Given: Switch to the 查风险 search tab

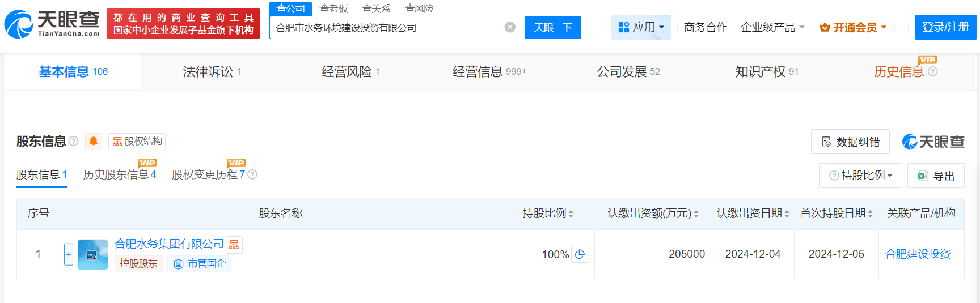Looking at the screenshot, I should [419, 8].
